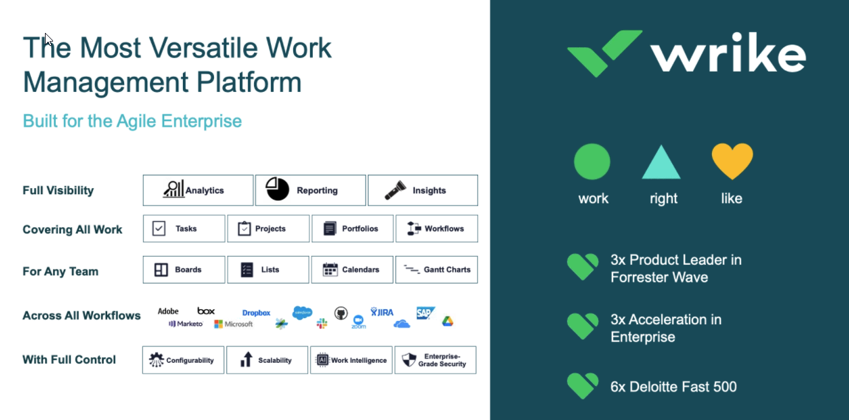The image size is (849, 420).
Task: Click heart icon beside Acceleration in Enterprise
Action: [x=583, y=326]
